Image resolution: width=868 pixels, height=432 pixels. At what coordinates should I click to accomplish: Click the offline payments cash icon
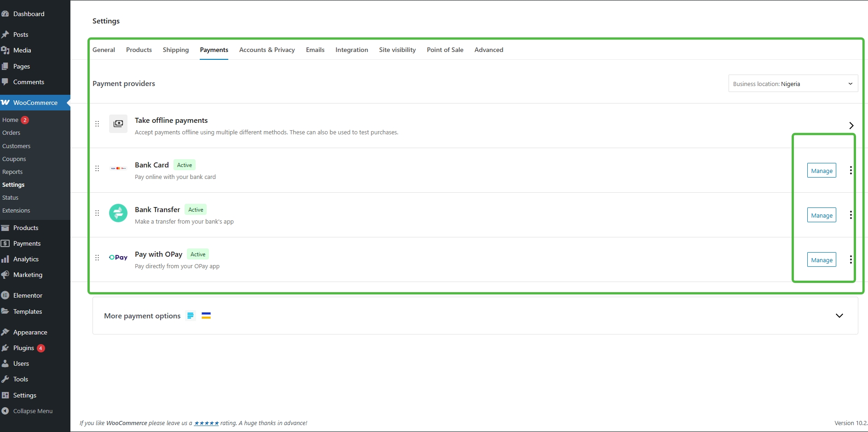coord(118,124)
